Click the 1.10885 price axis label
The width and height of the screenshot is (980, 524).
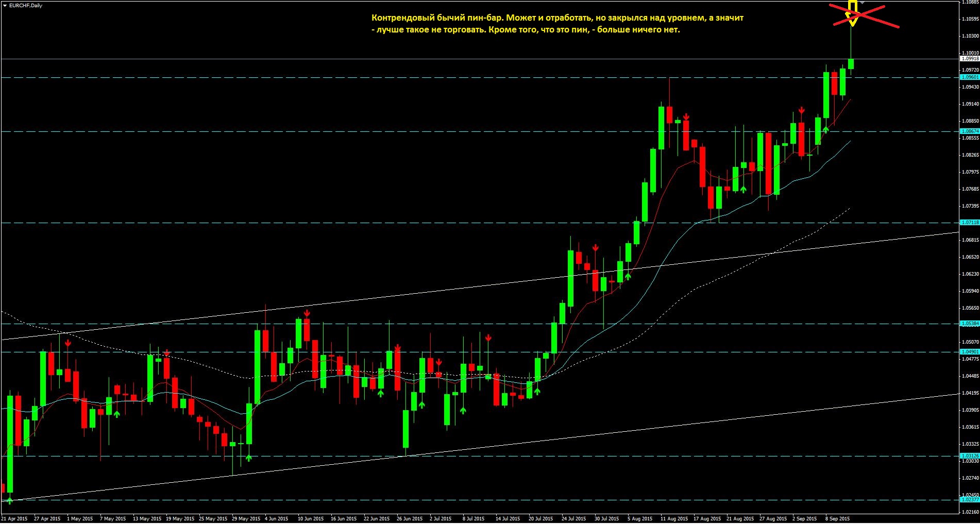tap(970, 2)
